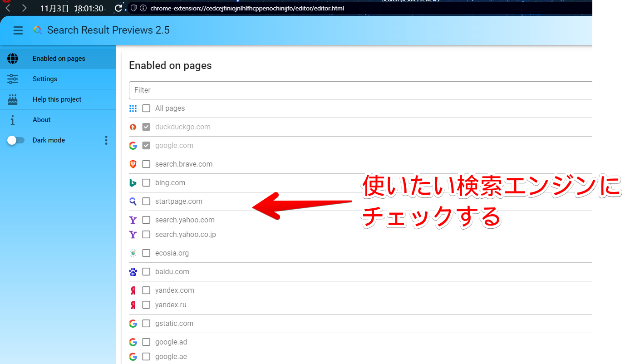Check the search.yahoo.com checkbox
Screen dimensions: 625x364
[146, 220]
